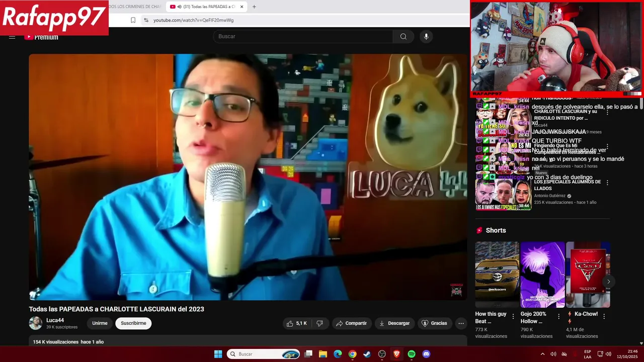Image resolution: width=644 pixels, height=362 pixels.
Task: Open options for Fingiendo Que Es Mi Cumpleaños video
Action: coord(607,146)
